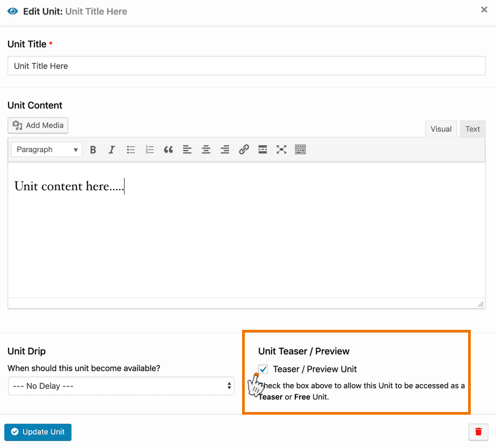The width and height of the screenshot is (496, 448).
Task: Click the 'Unit Content' heading
Action: [x=35, y=105]
